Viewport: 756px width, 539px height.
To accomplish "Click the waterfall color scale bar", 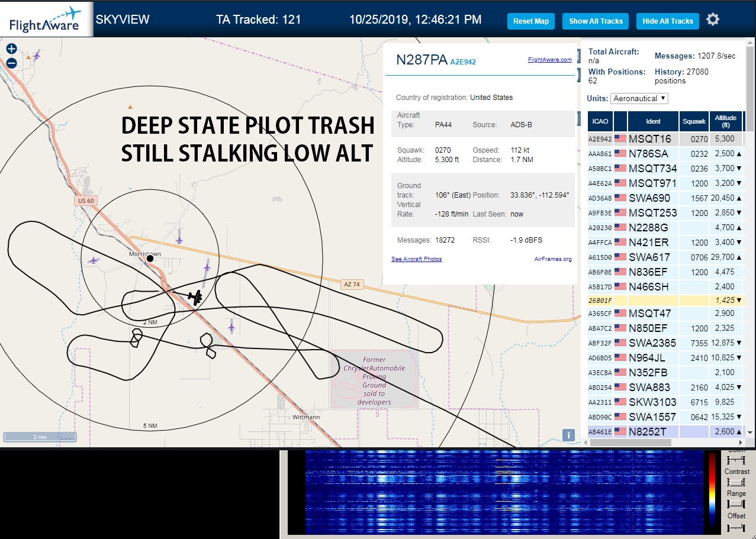I will 712,490.
